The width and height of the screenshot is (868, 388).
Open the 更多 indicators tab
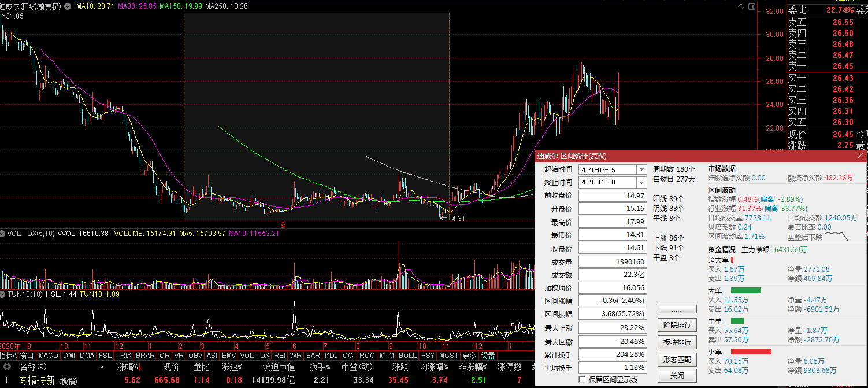(469, 356)
